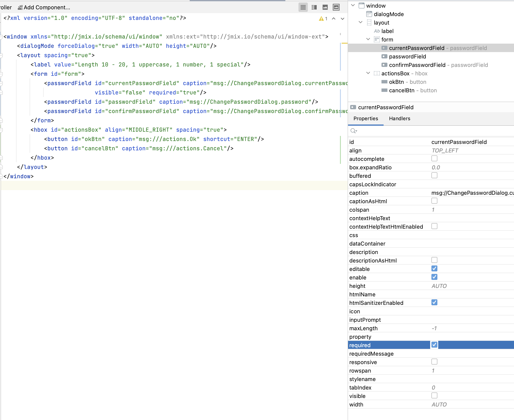This screenshot has height=420, width=514.
Task: Click the width AUTO value
Action: (439, 405)
